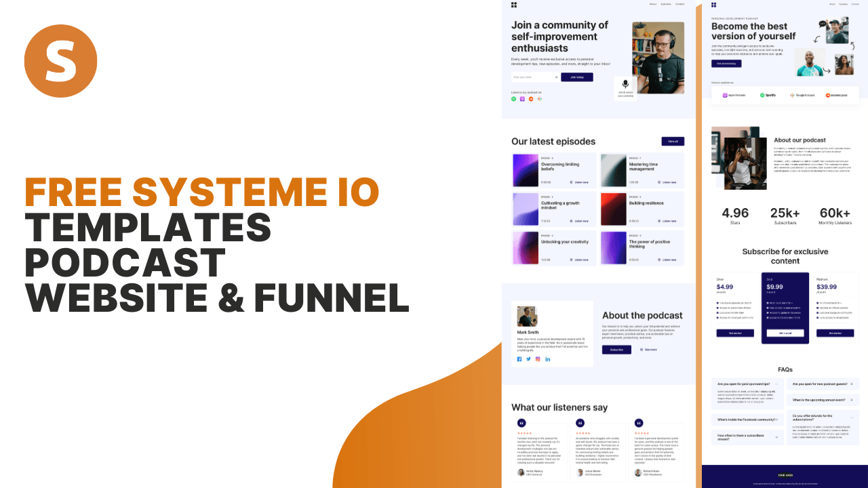Image resolution: width=868 pixels, height=488 pixels.
Task: Click the four-square logo icon in the header
Action: (x=515, y=5)
